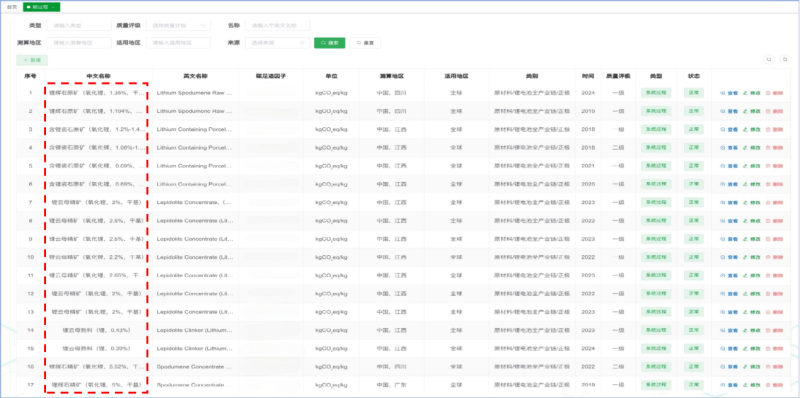Click row 15 Chinese name 锂云母熟料 0.39%
This screenshot has height=398, width=800.
pos(96,349)
